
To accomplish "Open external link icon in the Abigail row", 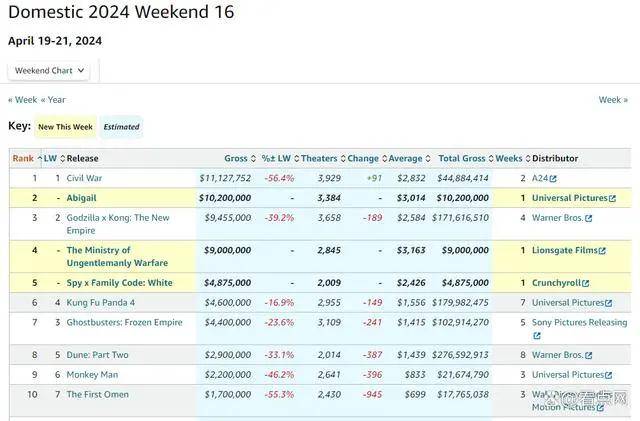I will [x=612, y=198].
